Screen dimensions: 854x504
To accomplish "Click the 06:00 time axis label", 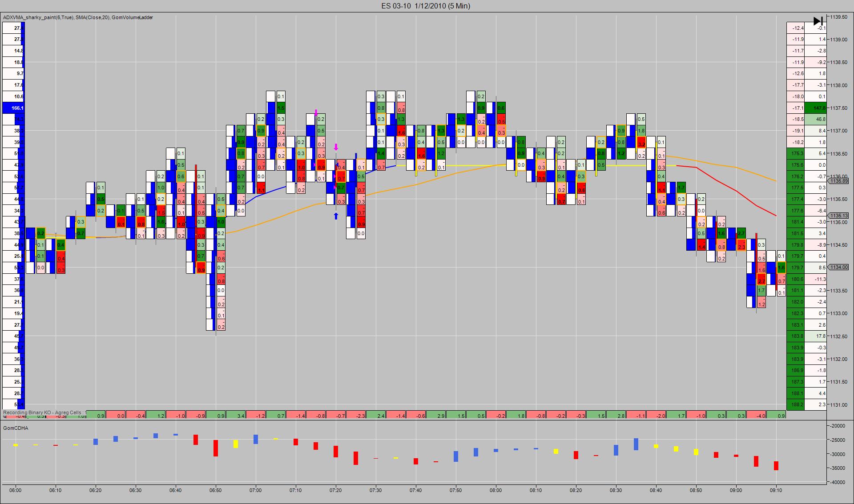I will click(16, 490).
